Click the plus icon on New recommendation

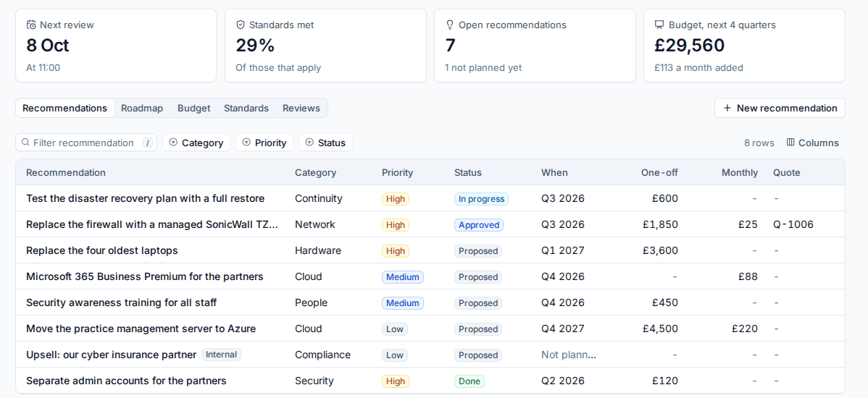(x=727, y=109)
